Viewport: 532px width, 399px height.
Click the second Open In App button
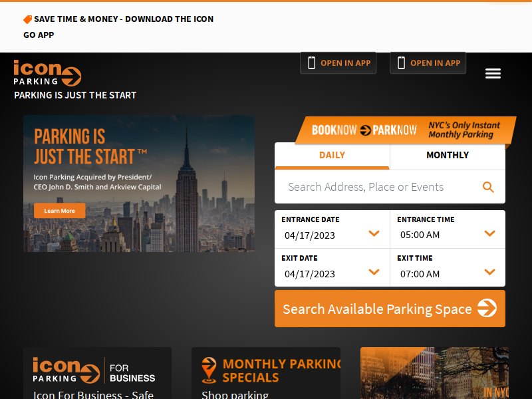[x=428, y=63]
